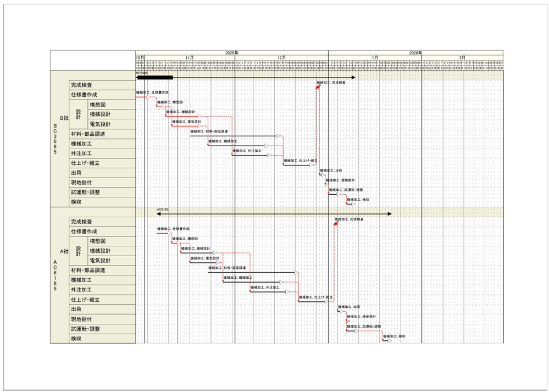Click the red 完成検査 milestone diamond for A社
The image size is (549, 392).
(x=336, y=224)
